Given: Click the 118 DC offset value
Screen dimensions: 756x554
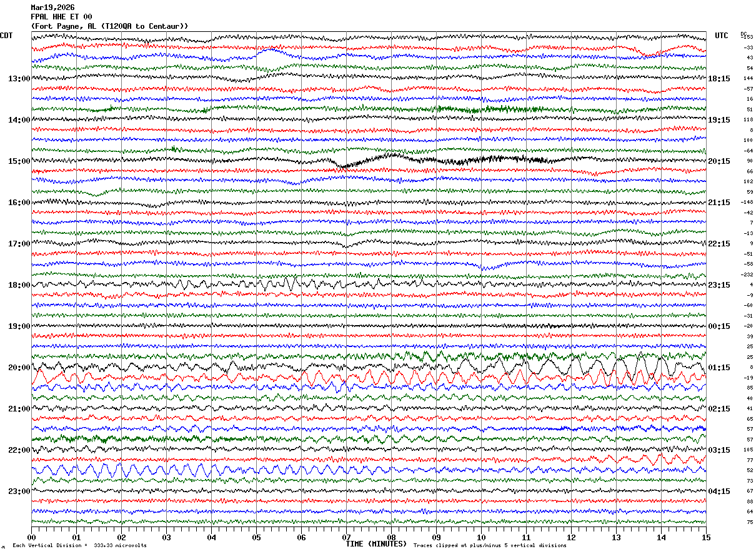Looking at the screenshot, I should click(x=749, y=119).
